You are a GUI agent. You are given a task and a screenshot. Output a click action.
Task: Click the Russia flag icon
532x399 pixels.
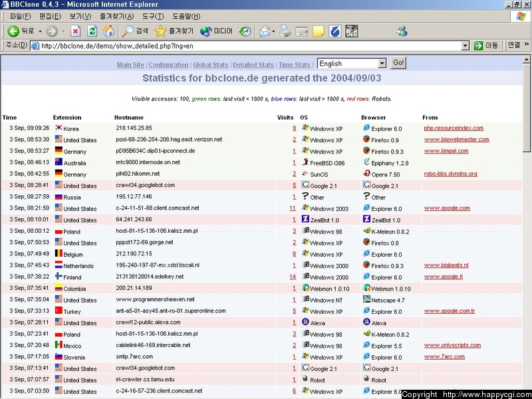click(x=59, y=196)
